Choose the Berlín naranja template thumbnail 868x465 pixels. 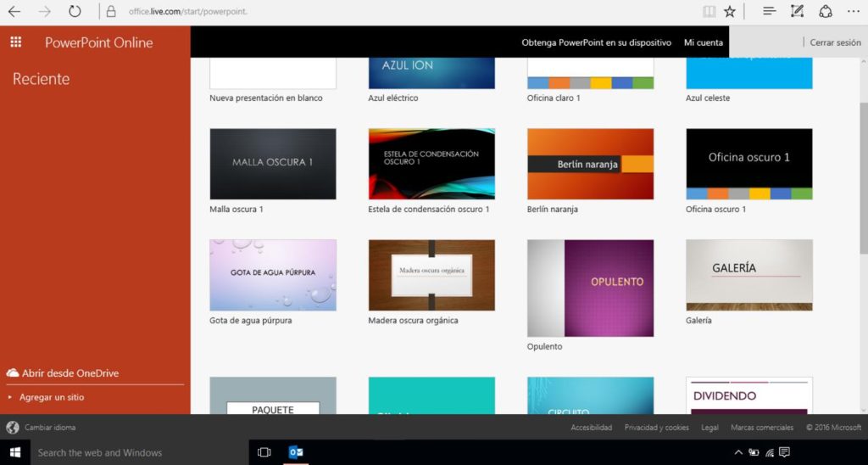(590, 164)
